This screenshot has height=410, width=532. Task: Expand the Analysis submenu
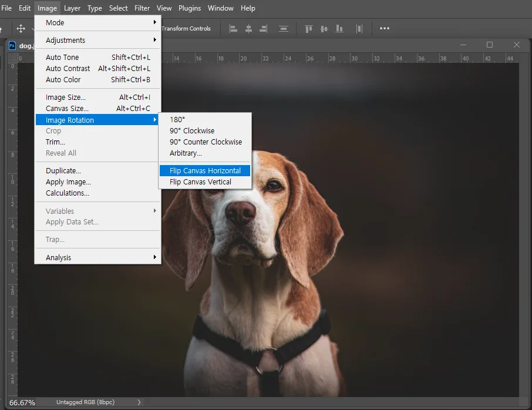pos(97,257)
